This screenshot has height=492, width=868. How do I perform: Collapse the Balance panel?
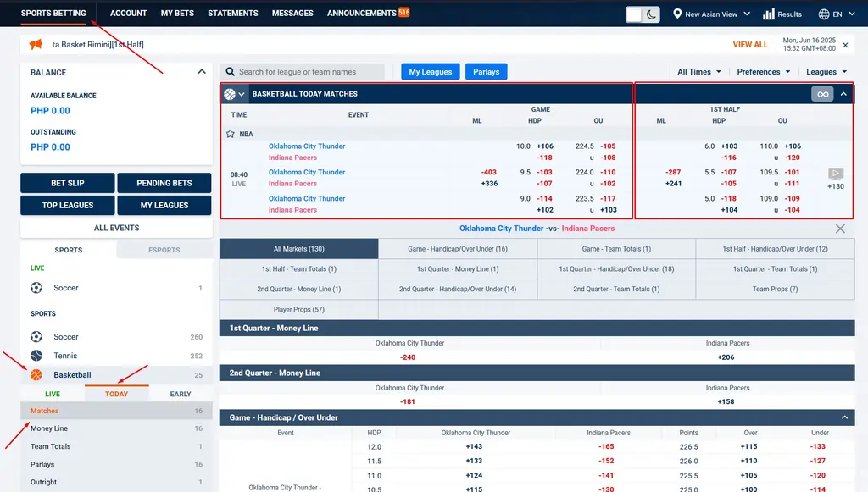202,72
